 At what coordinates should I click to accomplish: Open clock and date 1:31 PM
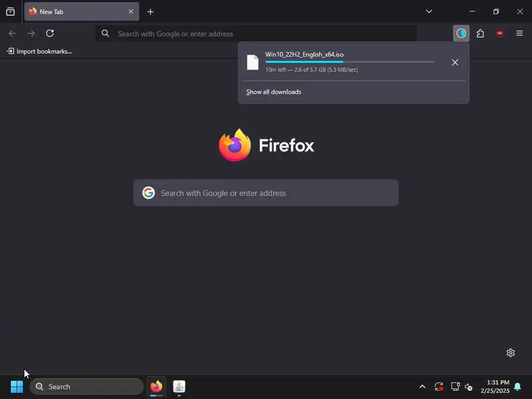(x=495, y=387)
